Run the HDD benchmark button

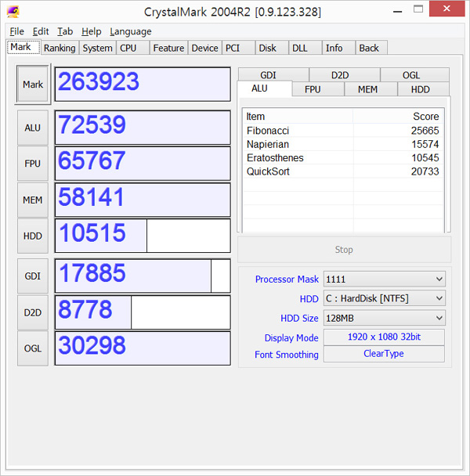pyautogui.click(x=33, y=236)
